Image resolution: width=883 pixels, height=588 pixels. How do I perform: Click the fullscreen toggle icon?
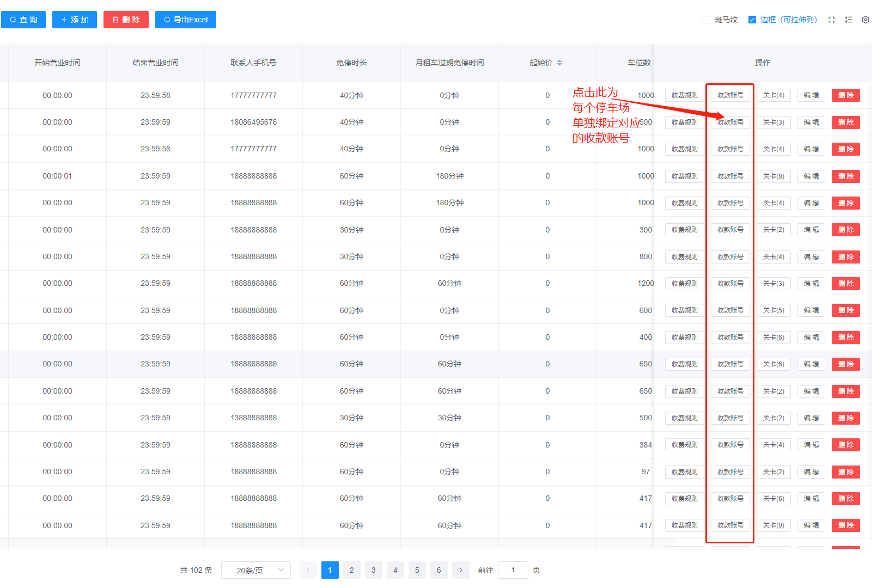point(831,20)
